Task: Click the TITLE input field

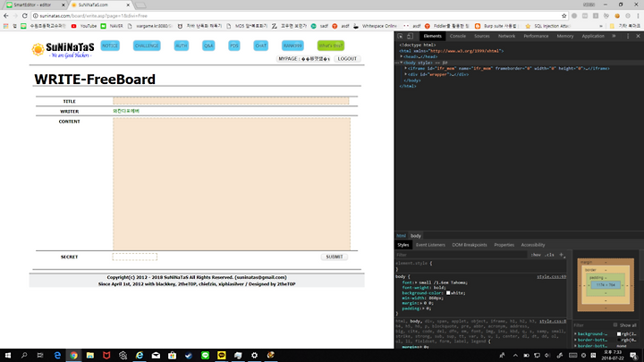Action: tap(231, 101)
